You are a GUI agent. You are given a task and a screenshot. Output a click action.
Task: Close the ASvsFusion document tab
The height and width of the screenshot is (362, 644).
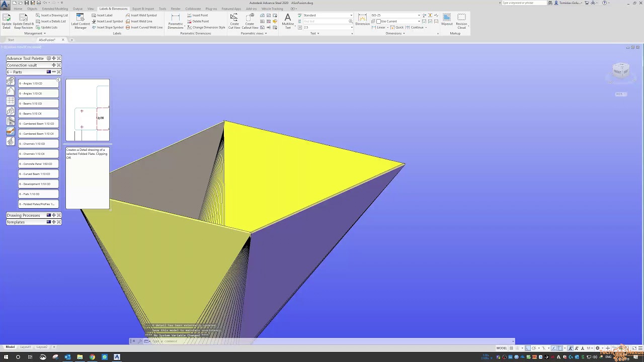pos(63,40)
